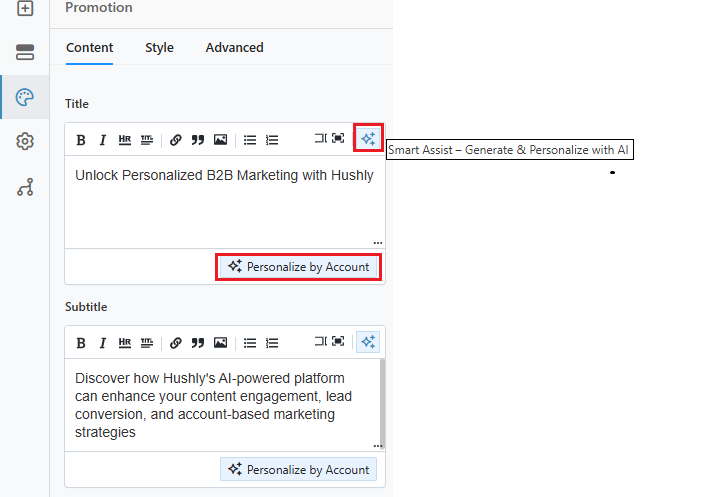Toggle fullscreen in Title editor
Viewport: 703px width, 497px height.
(338, 138)
